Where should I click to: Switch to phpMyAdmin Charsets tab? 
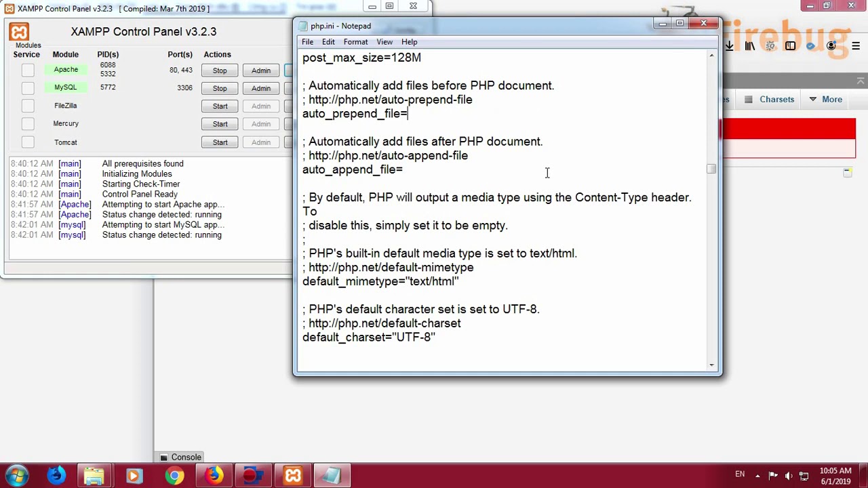pyautogui.click(x=770, y=100)
